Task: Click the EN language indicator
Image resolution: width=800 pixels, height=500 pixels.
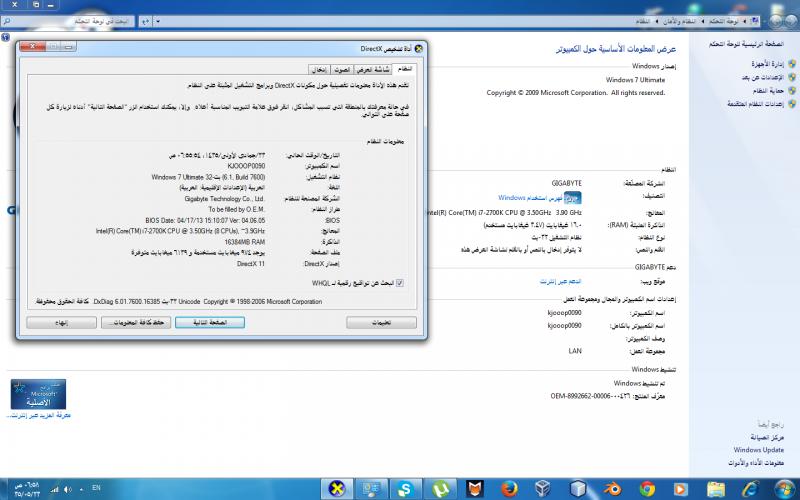Action: 96,488
